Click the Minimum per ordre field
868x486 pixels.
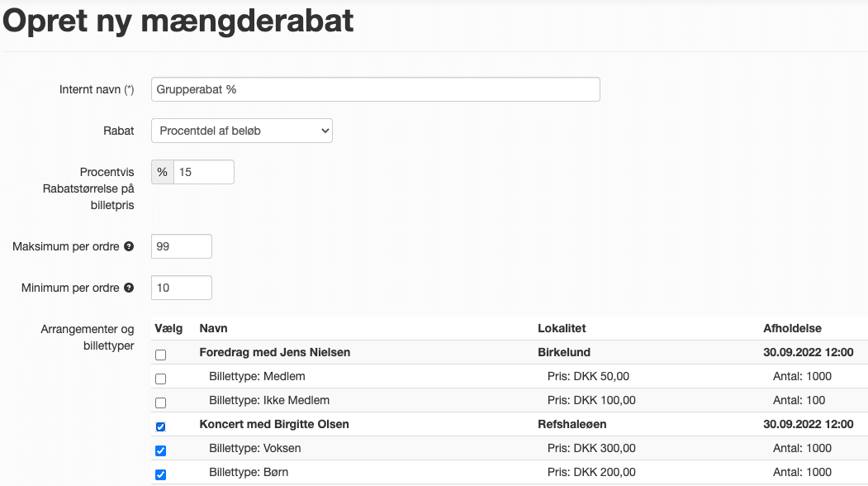tap(182, 288)
